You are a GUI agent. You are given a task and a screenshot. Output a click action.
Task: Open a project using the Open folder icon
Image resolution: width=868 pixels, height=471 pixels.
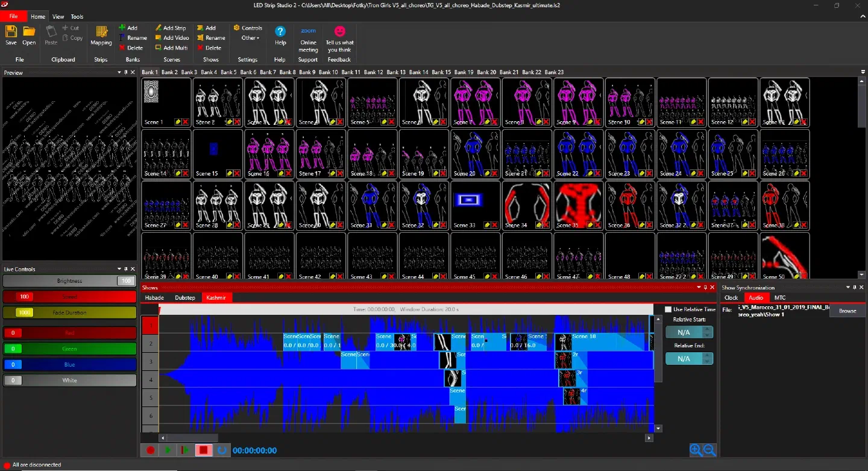click(x=29, y=36)
